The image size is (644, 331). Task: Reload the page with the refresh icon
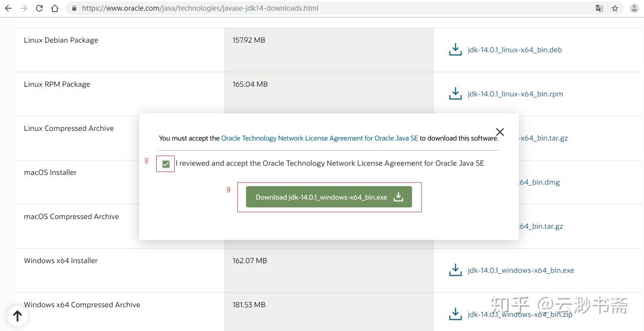click(x=39, y=8)
